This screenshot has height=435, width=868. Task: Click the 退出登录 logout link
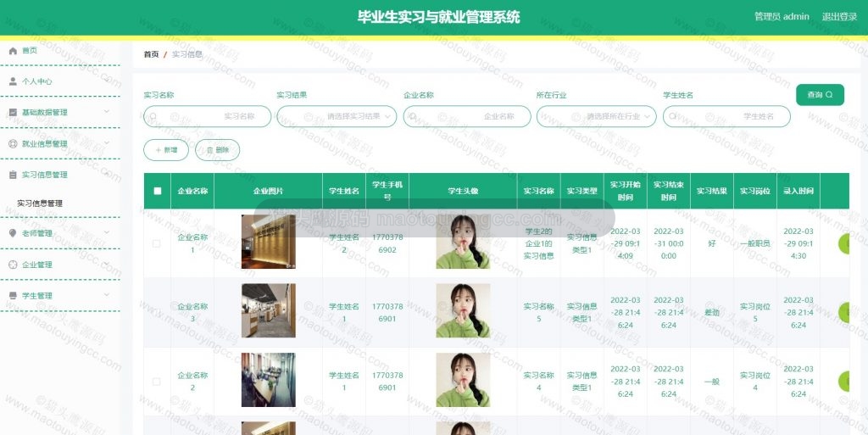pyautogui.click(x=839, y=17)
